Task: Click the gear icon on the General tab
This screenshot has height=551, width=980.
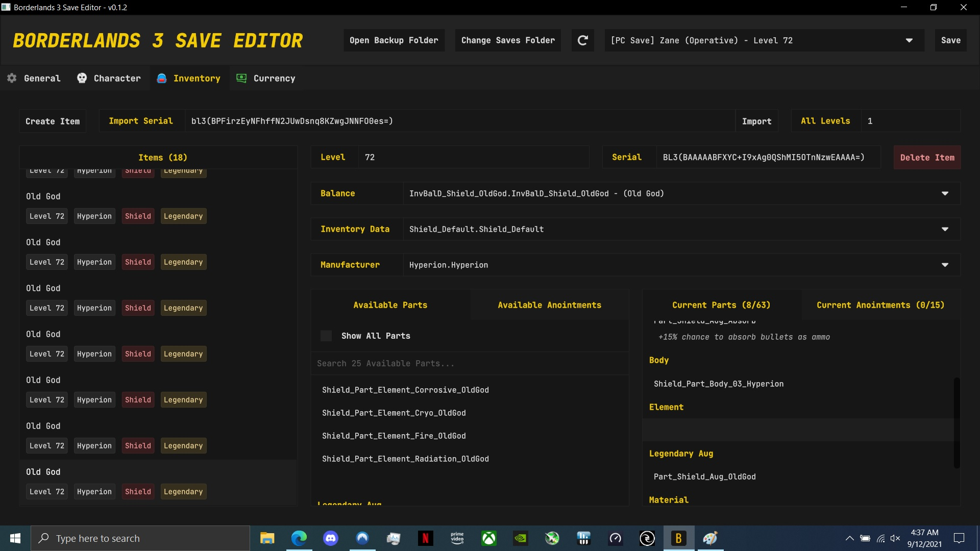Action: point(11,78)
